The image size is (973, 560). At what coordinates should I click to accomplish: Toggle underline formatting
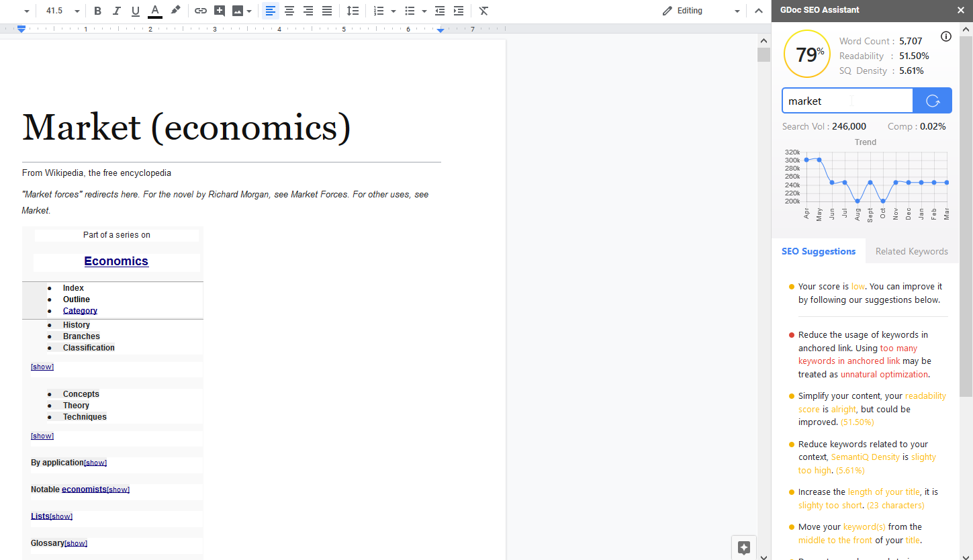(x=136, y=11)
